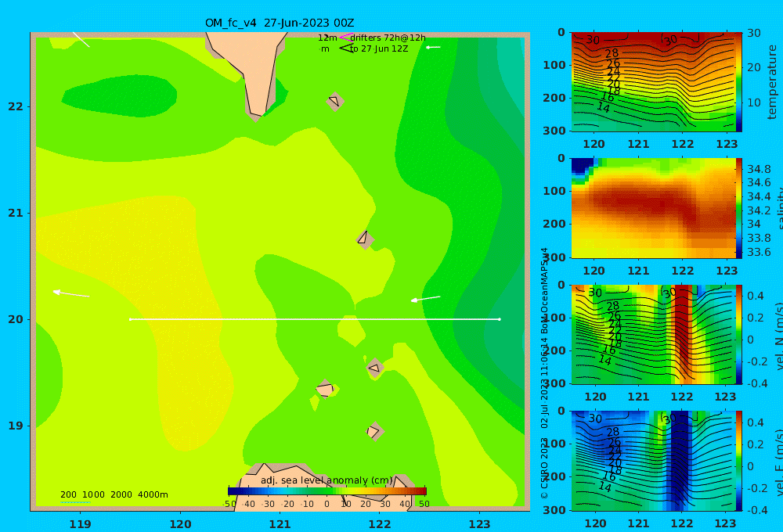Click longitude label 119 on the main map
The width and height of the screenshot is (783, 532).
click(x=81, y=524)
